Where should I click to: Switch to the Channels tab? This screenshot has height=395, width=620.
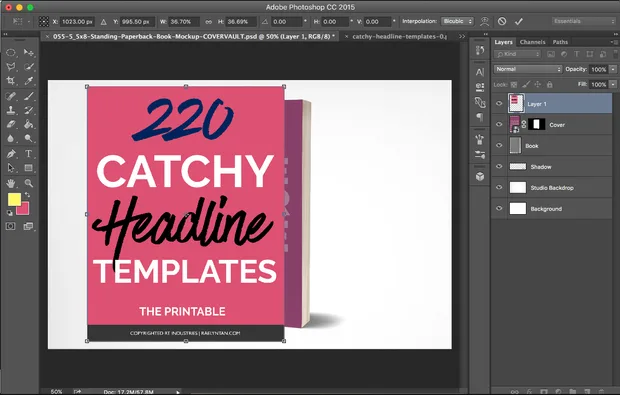click(x=532, y=42)
